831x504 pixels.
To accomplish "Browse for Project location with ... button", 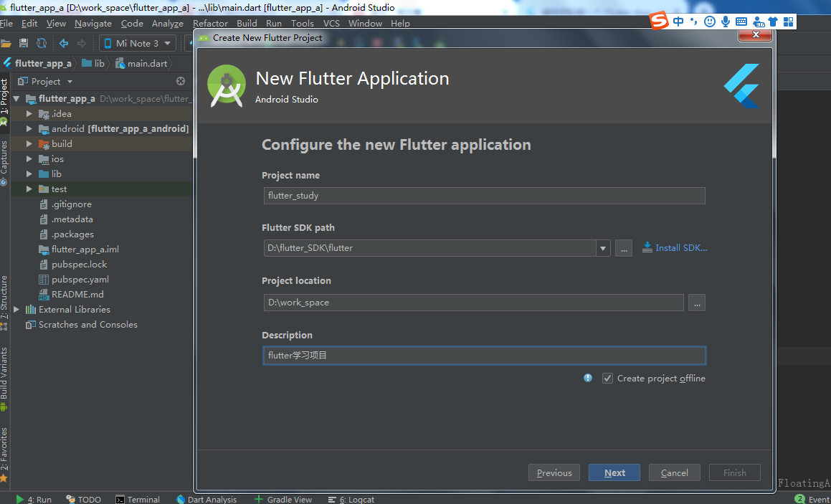I will (x=697, y=303).
